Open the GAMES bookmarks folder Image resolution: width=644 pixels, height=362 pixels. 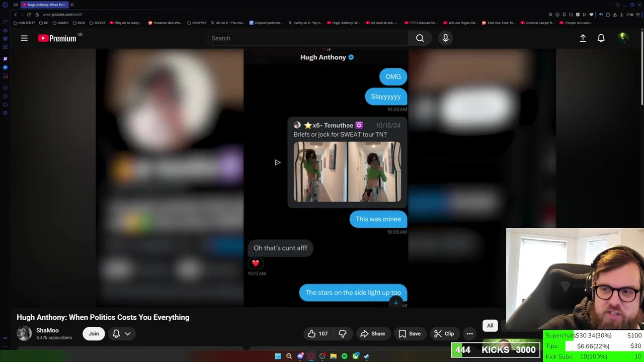(60, 23)
